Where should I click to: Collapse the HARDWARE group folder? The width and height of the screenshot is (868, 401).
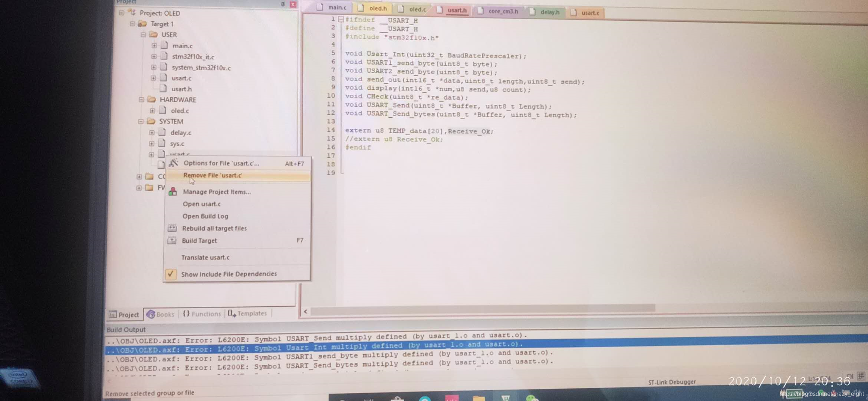[141, 100]
